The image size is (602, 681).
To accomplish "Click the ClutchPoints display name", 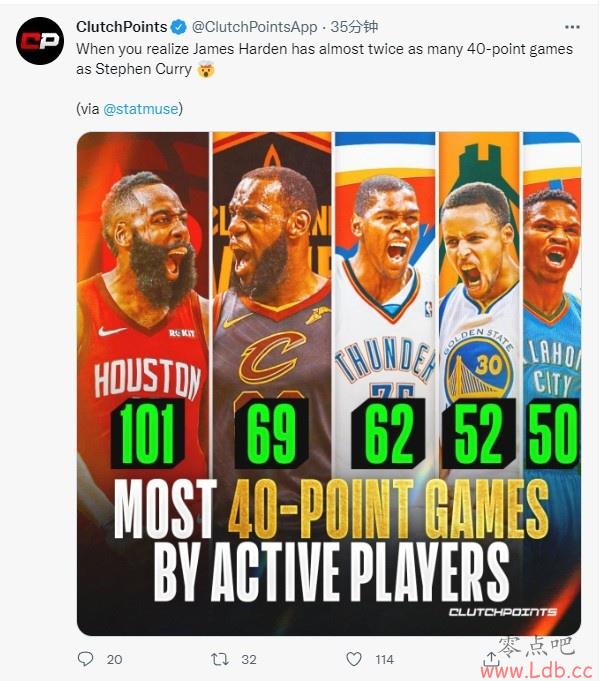I will (122, 27).
